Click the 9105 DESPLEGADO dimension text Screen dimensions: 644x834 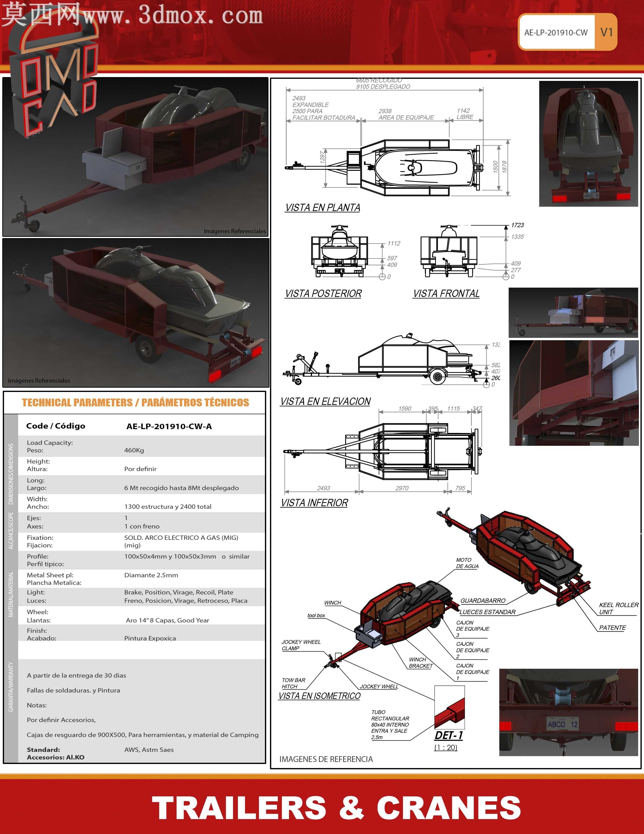(383, 87)
